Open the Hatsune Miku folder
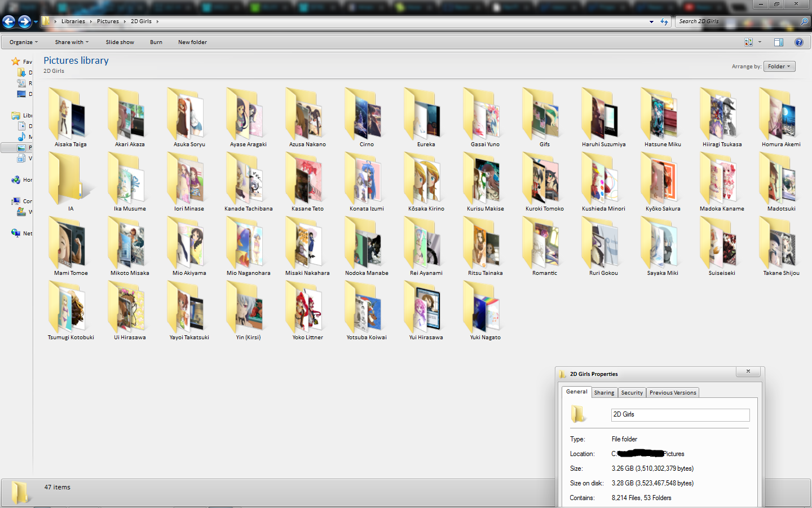Viewport: 812px width, 508px height. pos(663,117)
